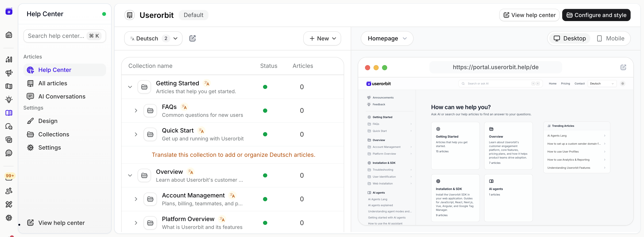Open the inbox with 99+ badge
This screenshot has width=644, height=237.
click(x=10, y=177)
